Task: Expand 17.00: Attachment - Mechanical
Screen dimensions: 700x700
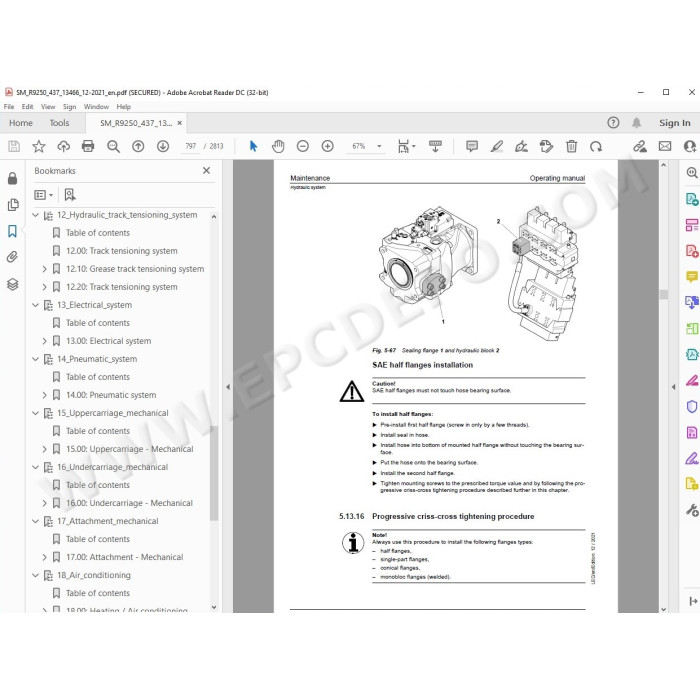Action: coord(44,557)
